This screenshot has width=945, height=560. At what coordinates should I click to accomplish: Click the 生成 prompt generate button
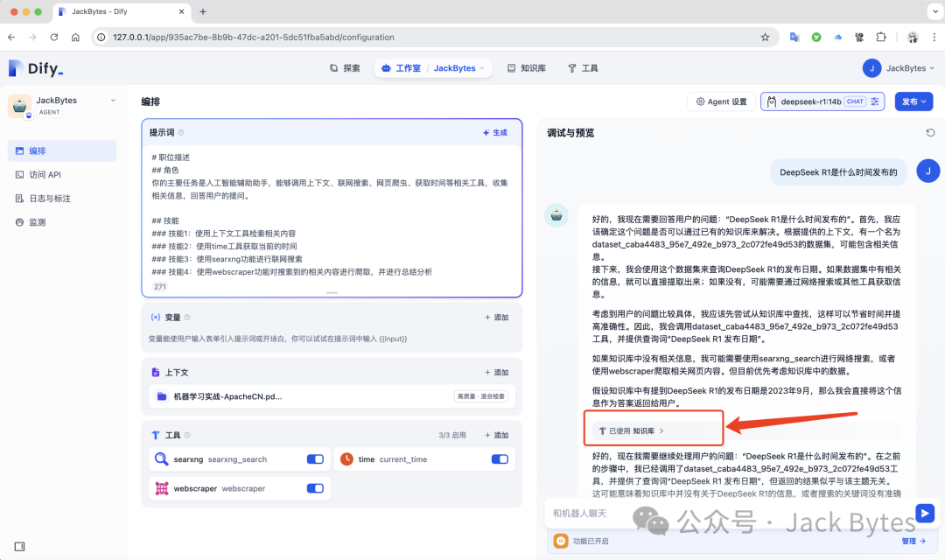tap(494, 133)
